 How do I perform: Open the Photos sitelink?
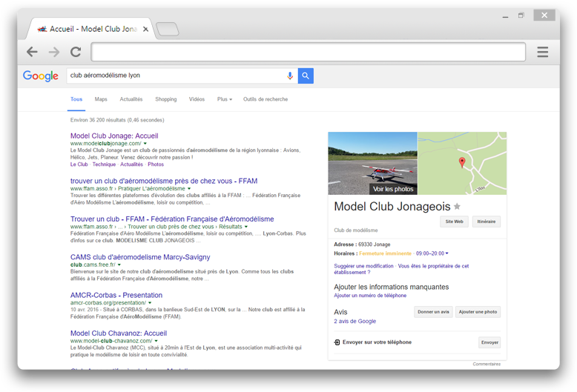(156, 165)
